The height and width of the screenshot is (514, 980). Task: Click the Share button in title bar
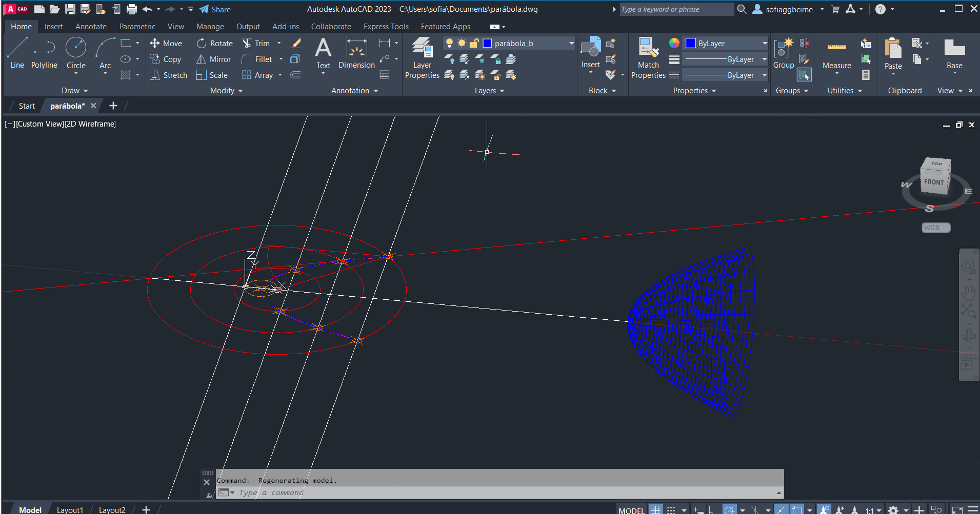[215, 9]
